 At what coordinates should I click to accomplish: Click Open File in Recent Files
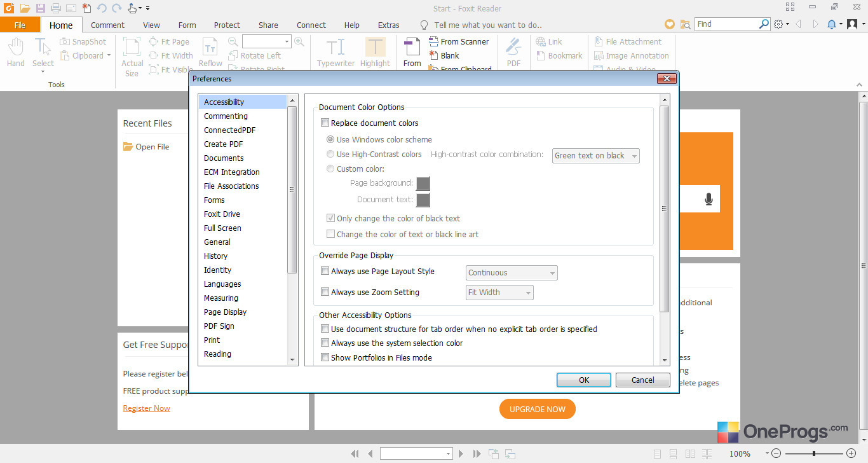(147, 146)
